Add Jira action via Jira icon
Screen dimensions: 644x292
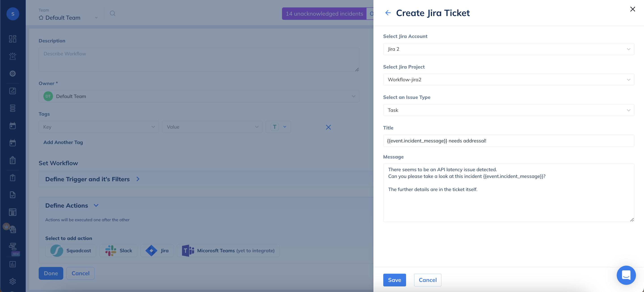pos(157,250)
